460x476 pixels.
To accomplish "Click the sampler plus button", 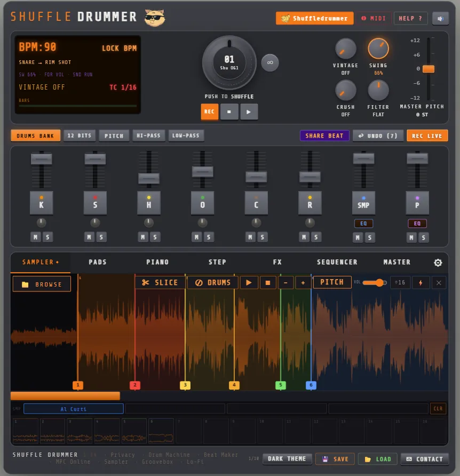I will 303,283.
